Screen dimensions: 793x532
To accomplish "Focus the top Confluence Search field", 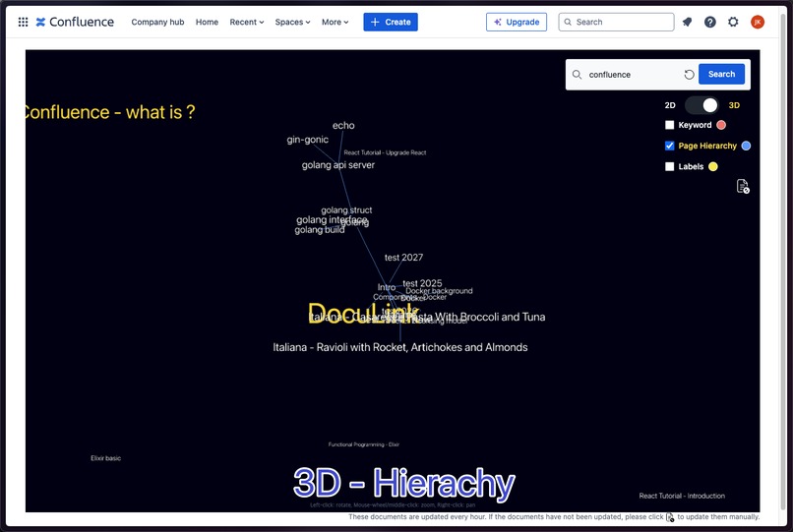I will coord(616,22).
